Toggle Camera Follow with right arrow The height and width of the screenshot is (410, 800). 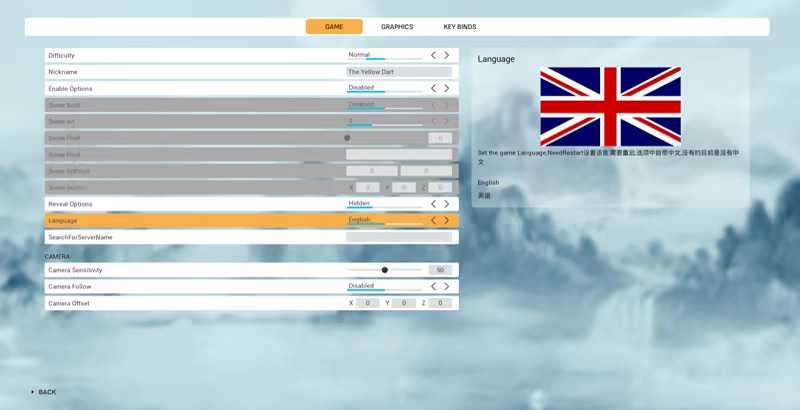[446, 286]
